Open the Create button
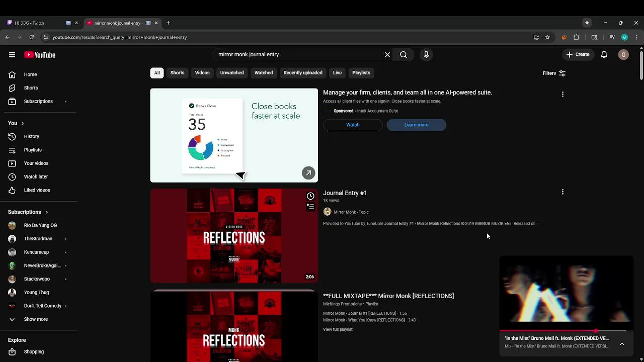The image size is (644, 362). coord(578,54)
